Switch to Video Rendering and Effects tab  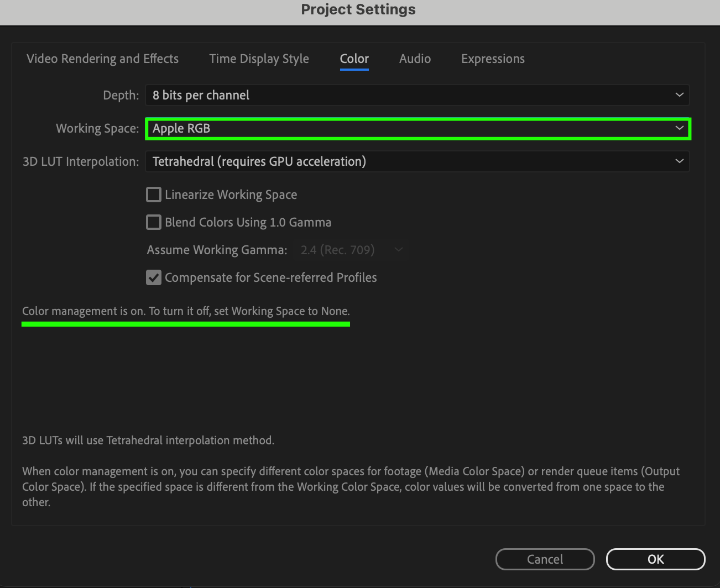click(102, 59)
